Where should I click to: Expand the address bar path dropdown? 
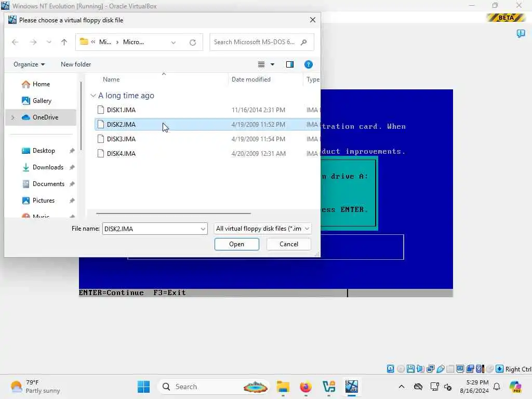pyautogui.click(x=174, y=43)
